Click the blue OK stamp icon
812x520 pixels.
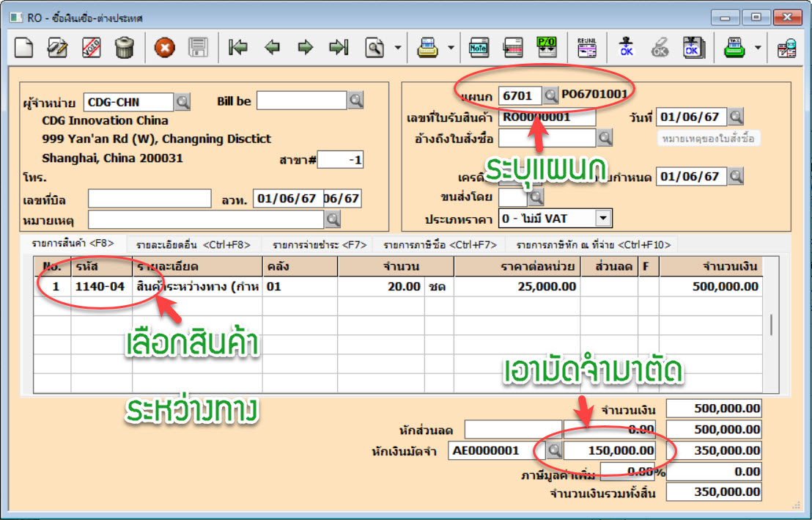tap(627, 48)
